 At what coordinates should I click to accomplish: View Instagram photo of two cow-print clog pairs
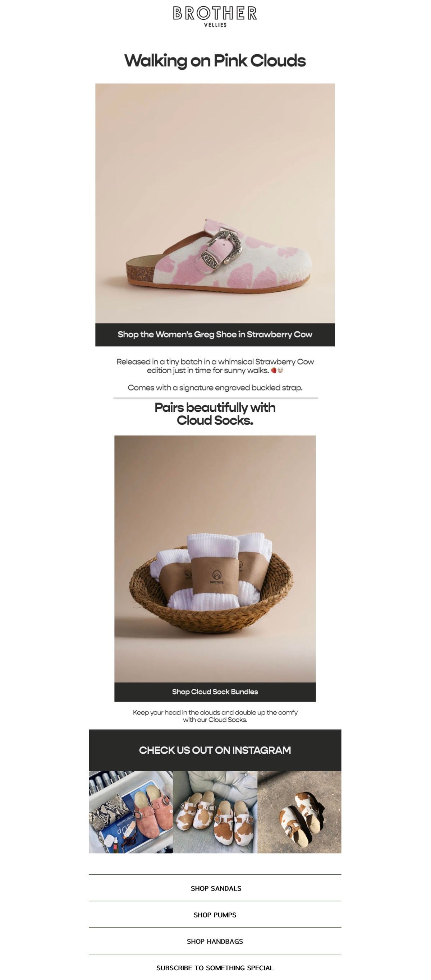click(215, 812)
